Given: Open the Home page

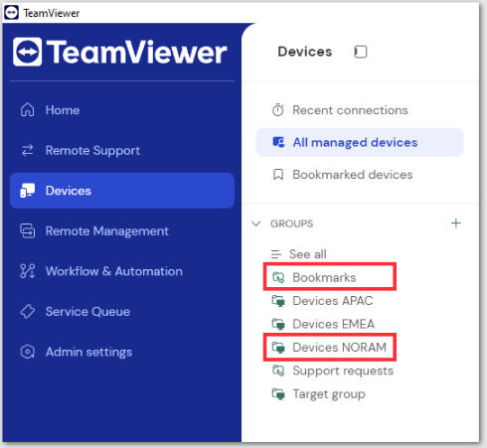Looking at the screenshot, I should tap(122, 110).
